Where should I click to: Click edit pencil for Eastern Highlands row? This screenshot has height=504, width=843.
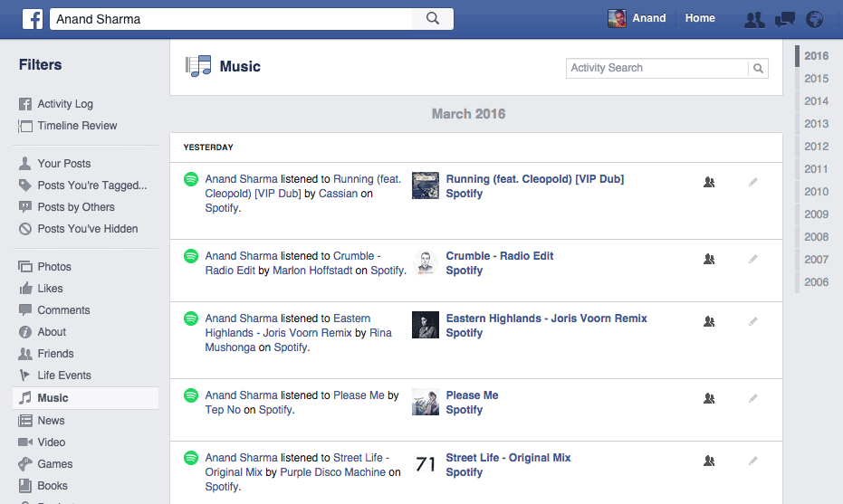pyautogui.click(x=753, y=321)
